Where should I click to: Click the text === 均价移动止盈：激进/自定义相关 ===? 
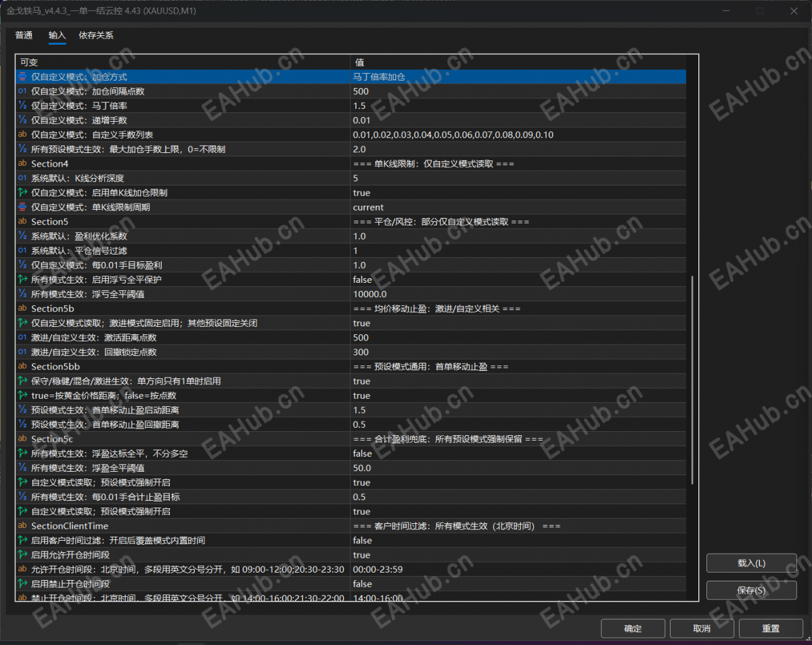[436, 309]
